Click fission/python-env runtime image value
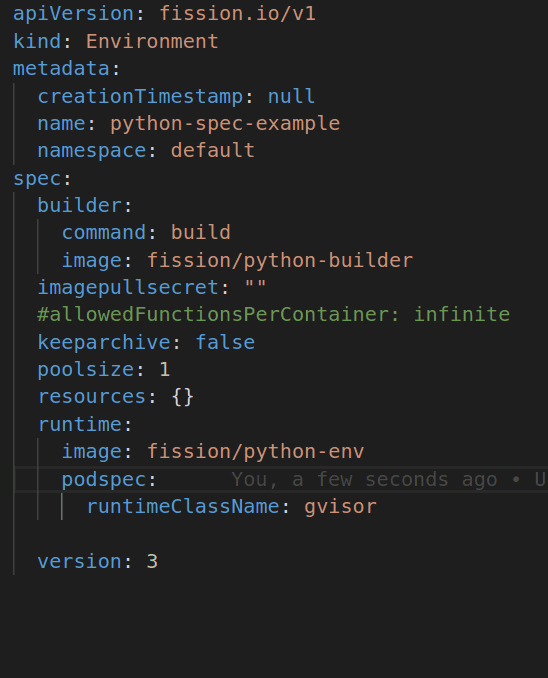Viewport: 548px width, 678px height. pyautogui.click(x=256, y=452)
